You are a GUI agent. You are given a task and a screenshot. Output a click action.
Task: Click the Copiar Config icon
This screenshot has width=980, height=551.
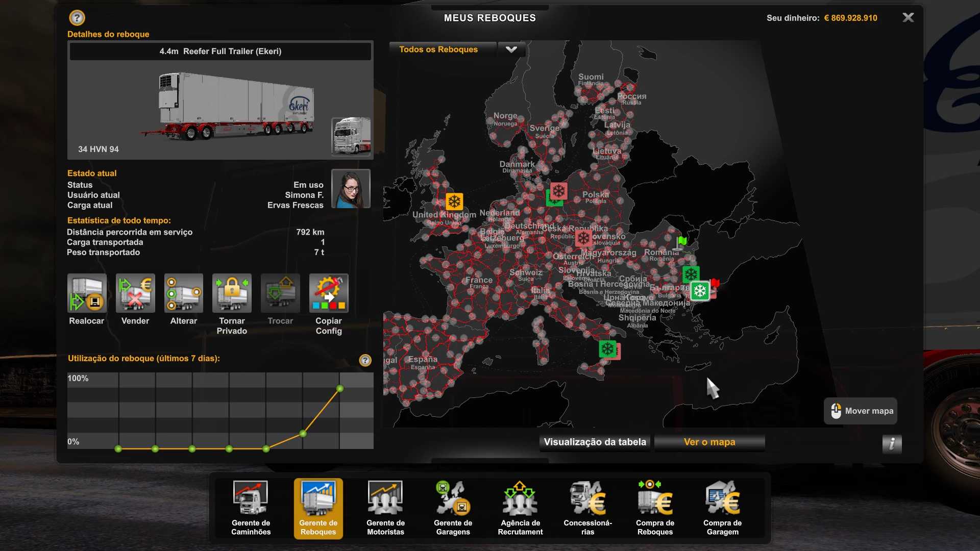click(329, 293)
